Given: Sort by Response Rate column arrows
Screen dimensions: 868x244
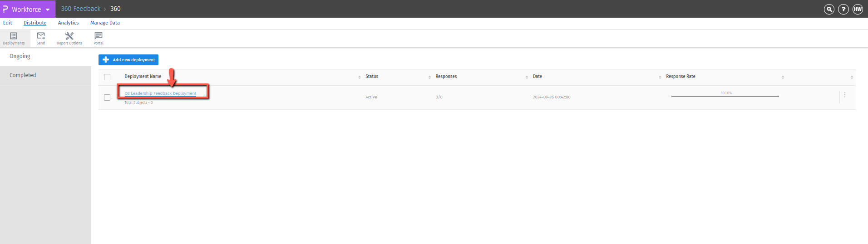Looking at the screenshot, I should click(x=783, y=77).
